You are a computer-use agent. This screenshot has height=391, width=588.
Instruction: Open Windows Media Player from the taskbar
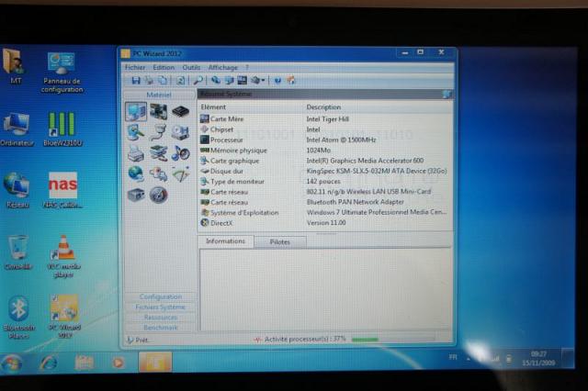click(x=119, y=363)
